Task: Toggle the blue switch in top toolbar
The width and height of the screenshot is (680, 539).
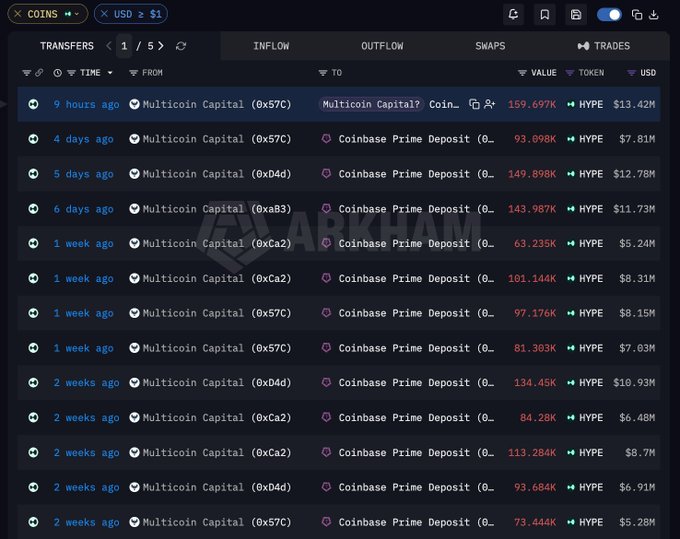Action: click(x=609, y=15)
